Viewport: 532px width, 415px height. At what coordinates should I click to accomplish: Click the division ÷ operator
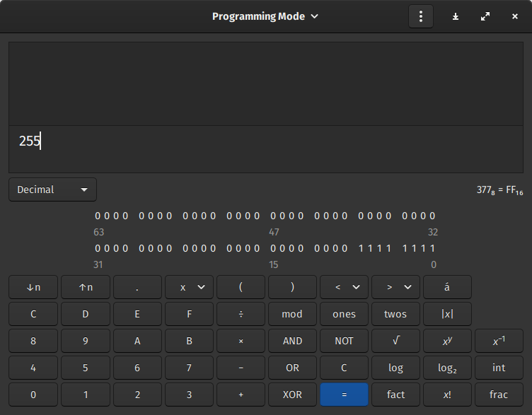point(241,314)
